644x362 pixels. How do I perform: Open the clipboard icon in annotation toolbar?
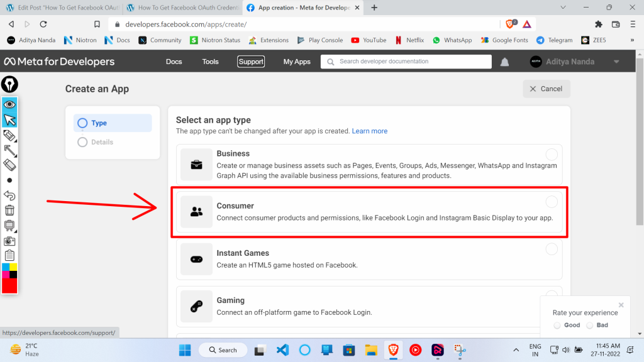[9, 255]
